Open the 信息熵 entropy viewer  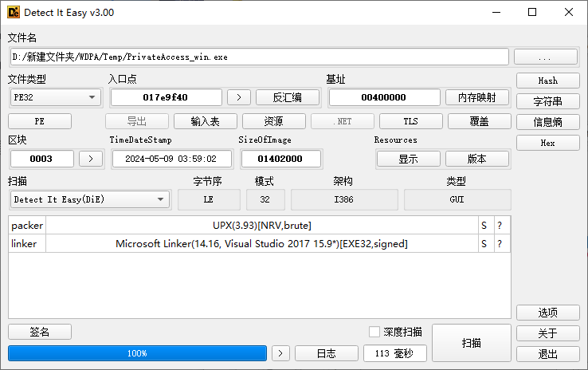548,122
